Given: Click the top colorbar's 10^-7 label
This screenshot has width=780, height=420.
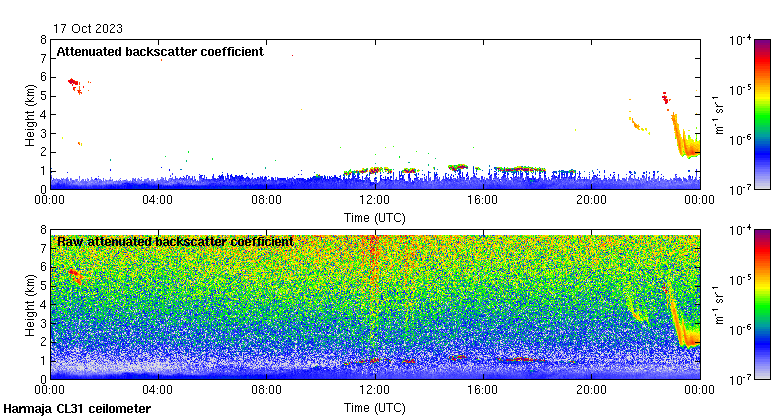Looking at the screenshot, I should [x=740, y=190].
